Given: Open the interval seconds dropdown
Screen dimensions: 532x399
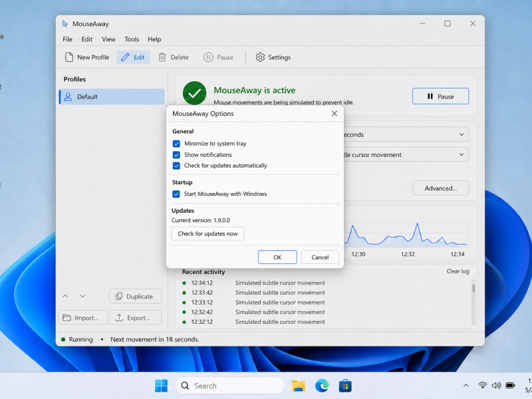Looking at the screenshot, I should pyautogui.click(x=406, y=134).
